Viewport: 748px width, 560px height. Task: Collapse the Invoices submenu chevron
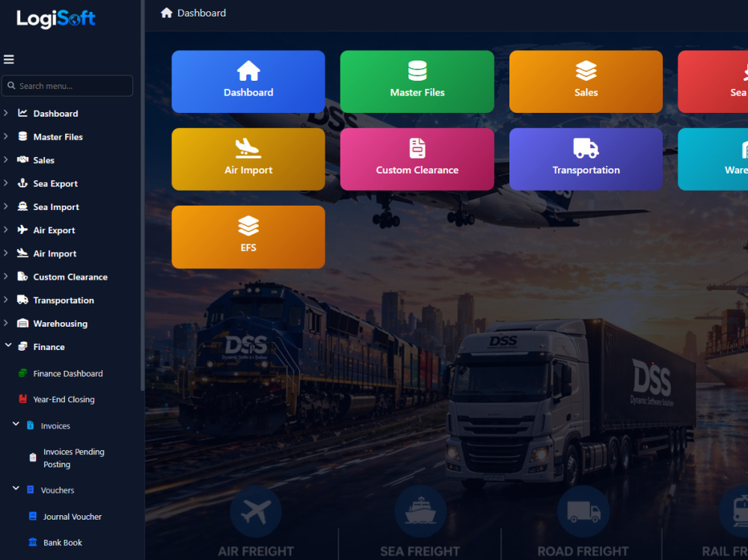[x=16, y=424]
